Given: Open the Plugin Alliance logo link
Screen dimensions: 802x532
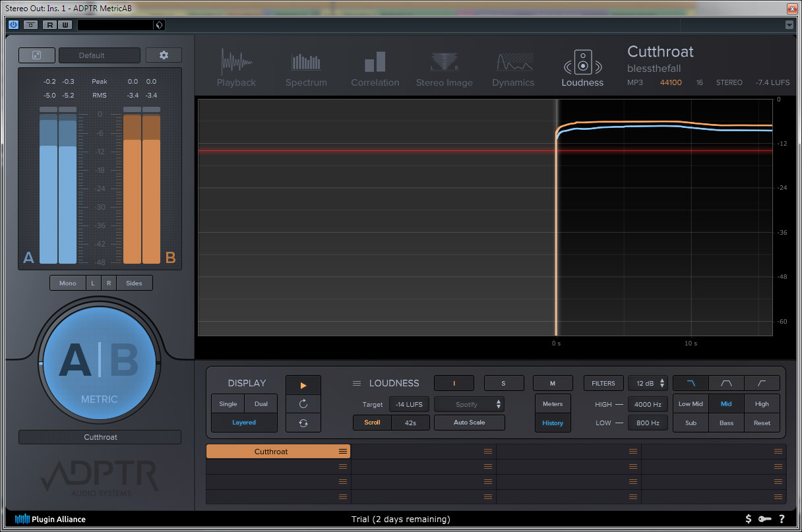Looking at the screenshot, I should [x=51, y=519].
